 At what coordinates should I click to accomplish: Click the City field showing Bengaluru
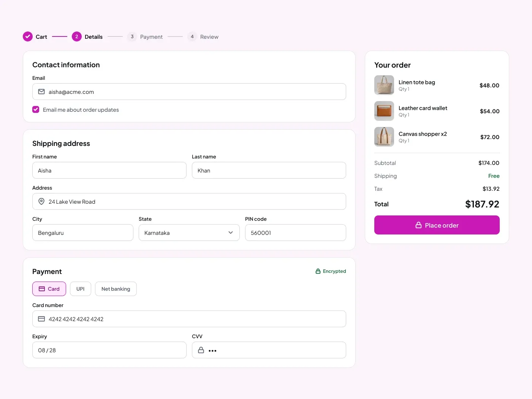coord(83,233)
